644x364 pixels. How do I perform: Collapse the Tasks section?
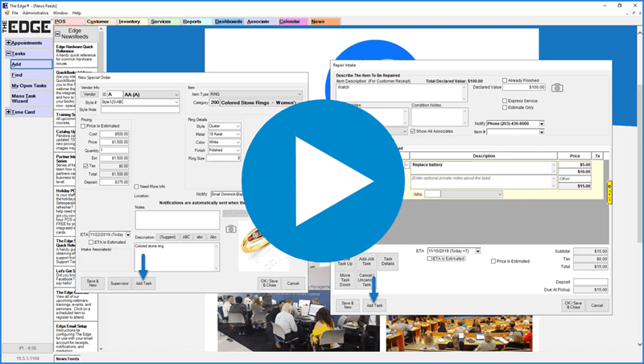pyautogui.click(x=8, y=53)
